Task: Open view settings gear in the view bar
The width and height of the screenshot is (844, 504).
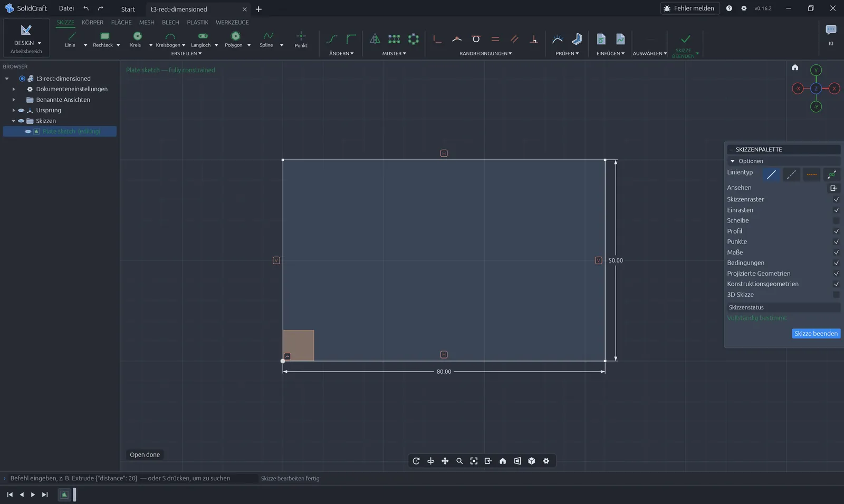Action: pyautogui.click(x=546, y=461)
